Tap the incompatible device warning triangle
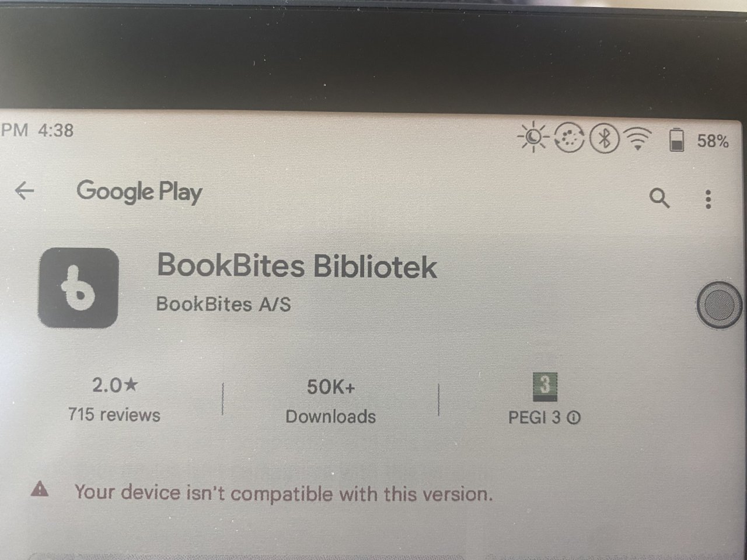The height and width of the screenshot is (560, 747). point(40,489)
